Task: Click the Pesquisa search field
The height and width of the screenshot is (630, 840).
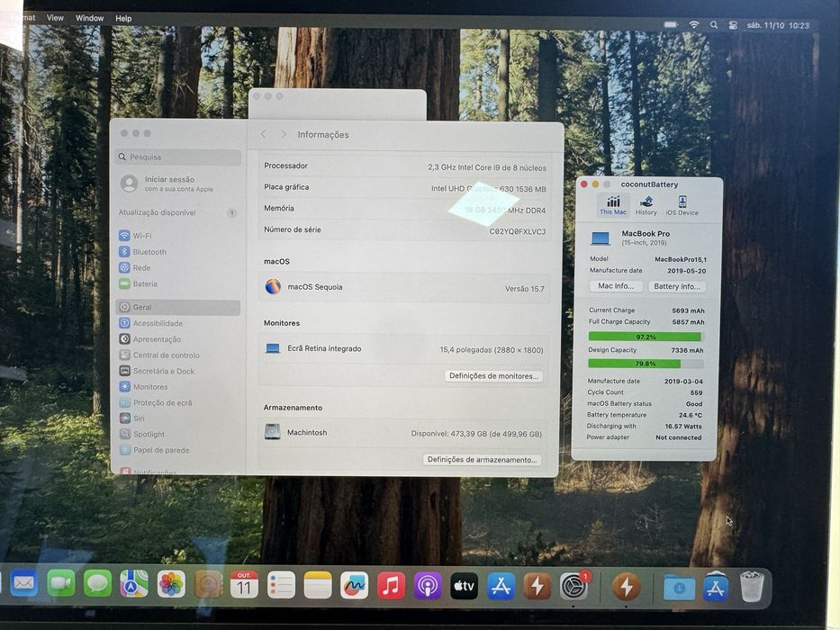Action: [178, 157]
